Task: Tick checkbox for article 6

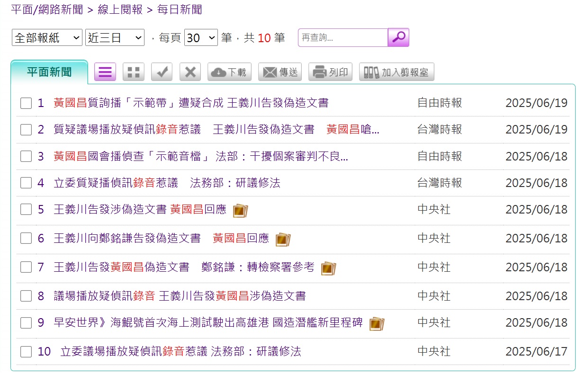Action: (26, 238)
